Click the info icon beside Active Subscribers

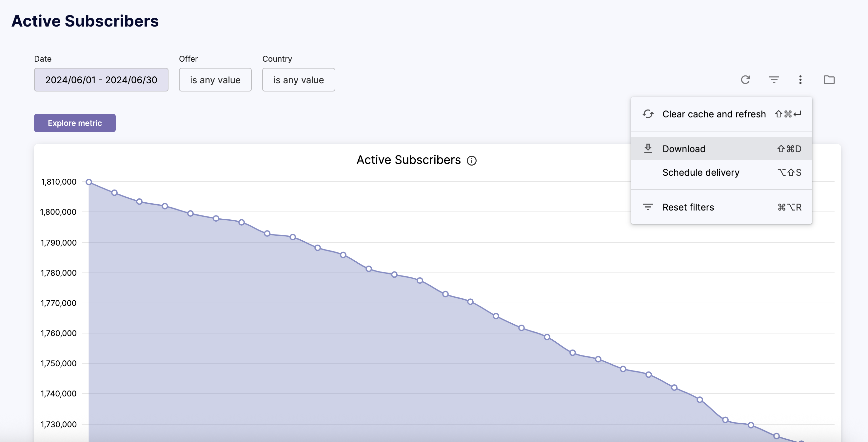471,161
